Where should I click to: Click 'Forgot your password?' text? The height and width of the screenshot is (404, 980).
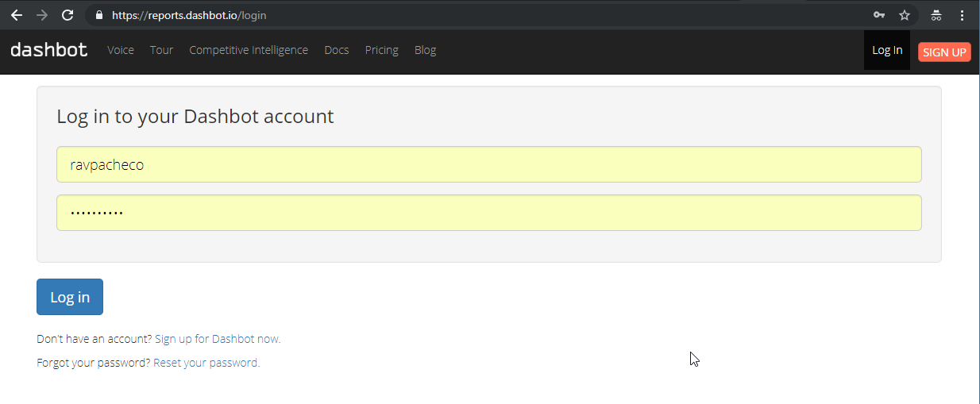(93, 363)
